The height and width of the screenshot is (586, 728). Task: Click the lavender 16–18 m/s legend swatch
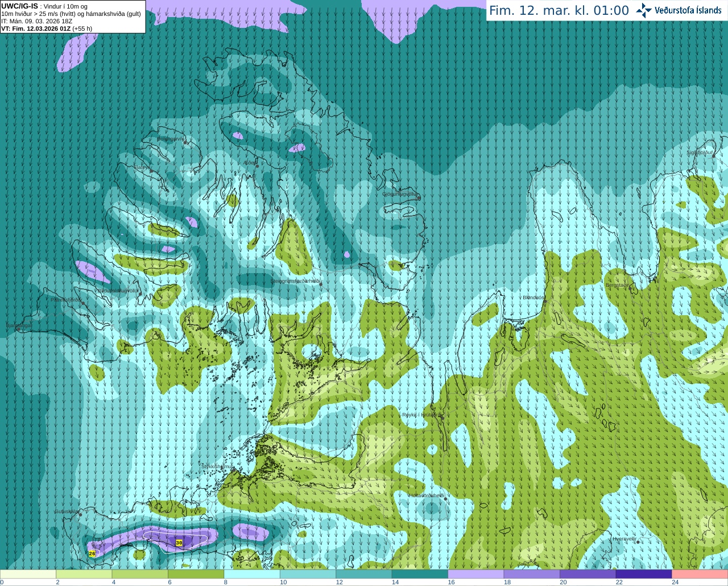click(476, 574)
